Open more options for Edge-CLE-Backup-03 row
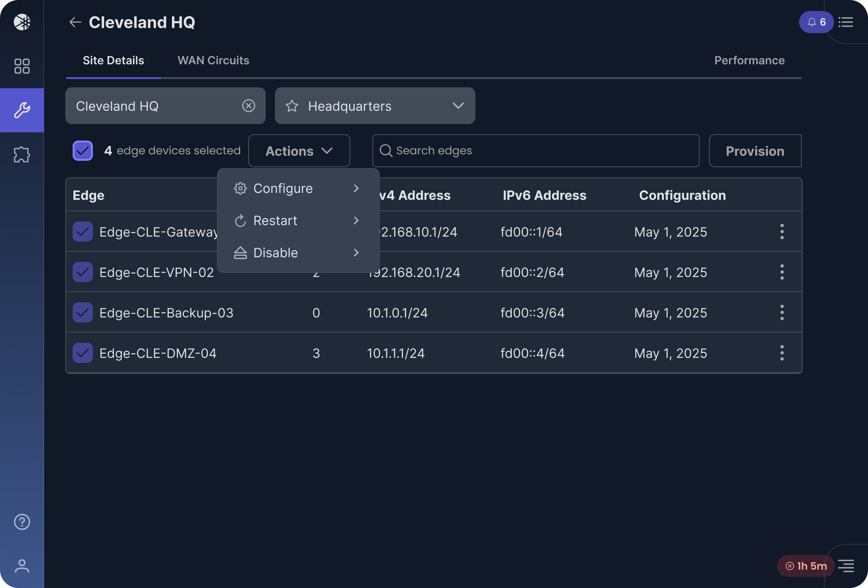868x588 pixels. click(782, 312)
